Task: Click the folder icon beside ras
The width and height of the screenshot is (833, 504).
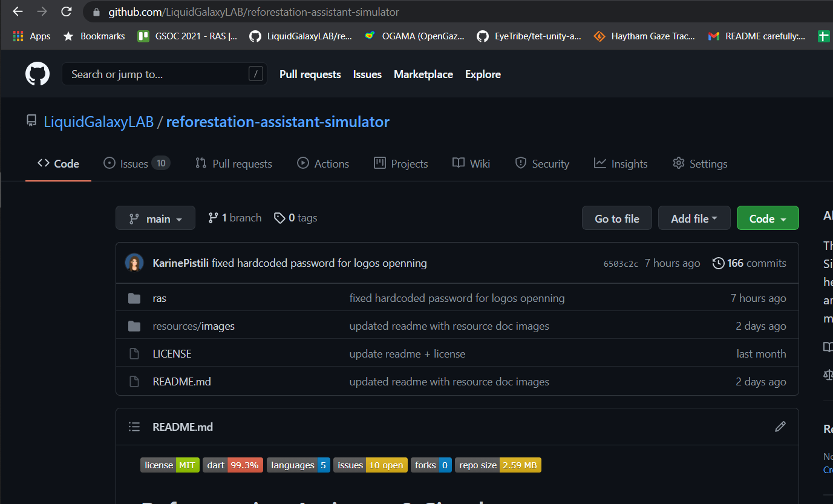Action: 134,298
